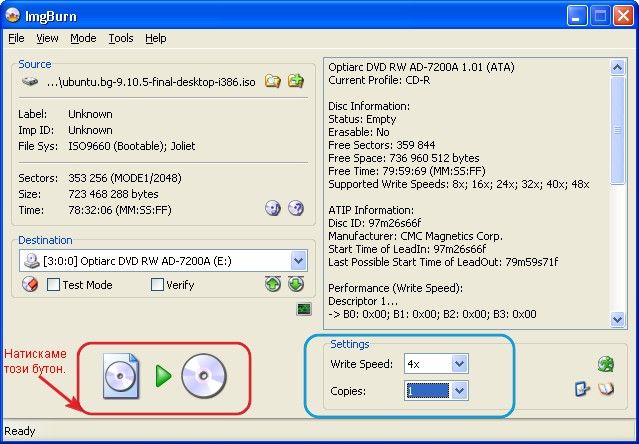Click the 'Supported Write Speeds' line
639x444 pixels.
click(458, 185)
